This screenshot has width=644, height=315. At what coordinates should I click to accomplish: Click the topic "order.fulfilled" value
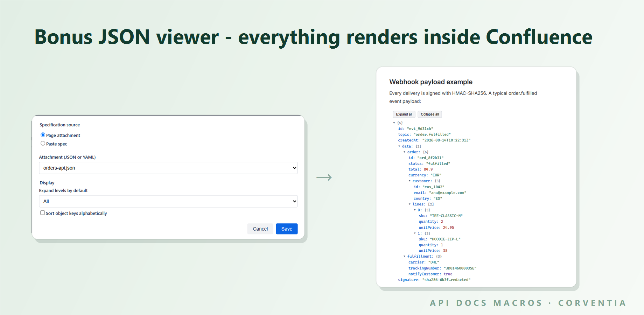(x=432, y=134)
